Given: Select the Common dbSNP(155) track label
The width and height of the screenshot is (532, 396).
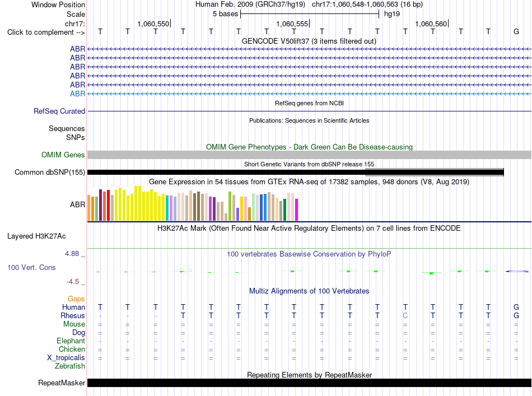Looking at the screenshot, I should [49, 172].
